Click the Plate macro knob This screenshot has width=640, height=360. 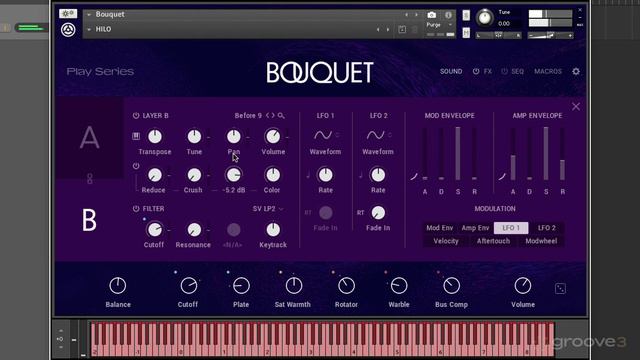[241, 286]
